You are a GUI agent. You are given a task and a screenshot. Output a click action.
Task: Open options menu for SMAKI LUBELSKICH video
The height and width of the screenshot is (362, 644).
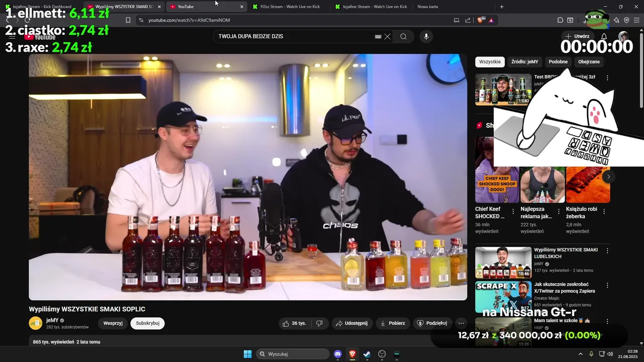point(607,250)
